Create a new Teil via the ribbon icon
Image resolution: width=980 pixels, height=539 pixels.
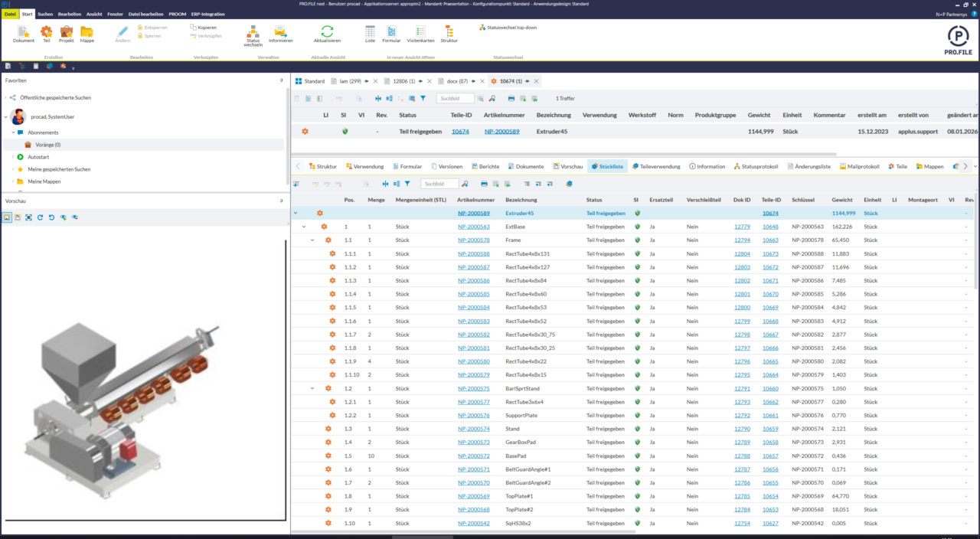46,31
